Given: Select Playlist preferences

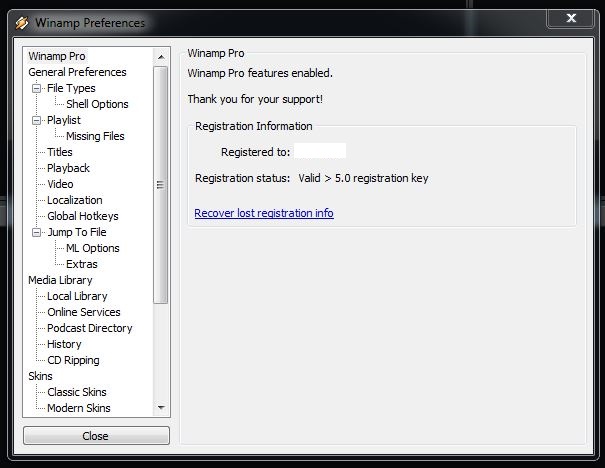Looking at the screenshot, I should point(64,120).
